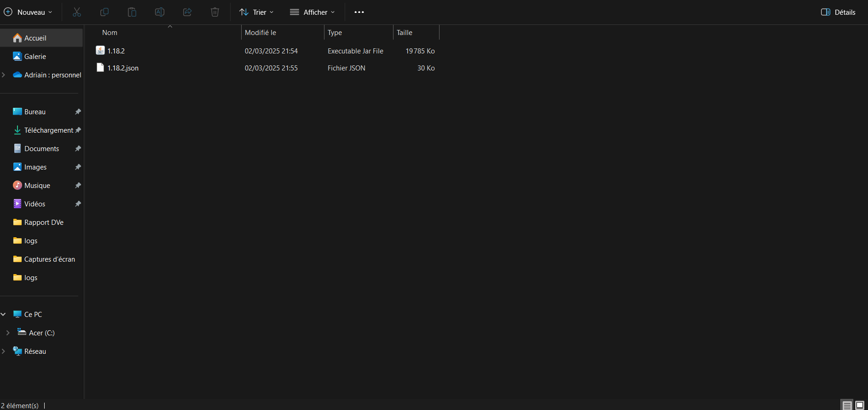The width and height of the screenshot is (868, 410).
Task: Click the Rename icon in toolbar
Action: pos(160,12)
